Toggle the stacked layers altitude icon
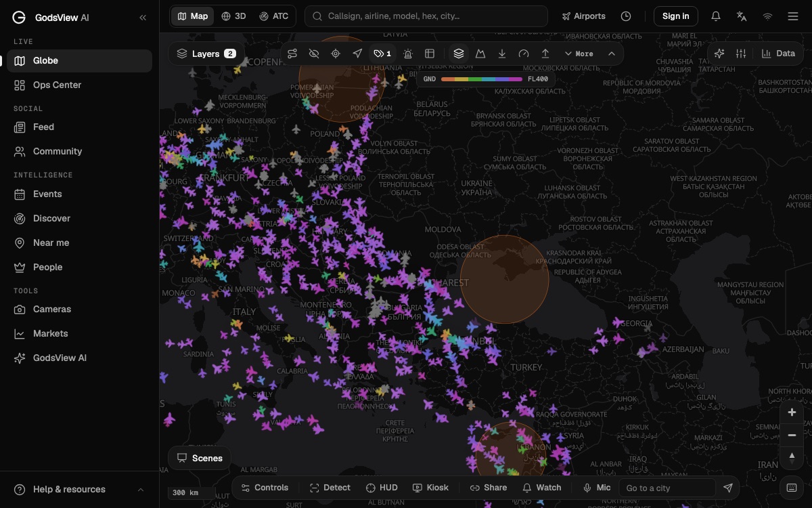This screenshot has height=508, width=812. pos(459,54)
